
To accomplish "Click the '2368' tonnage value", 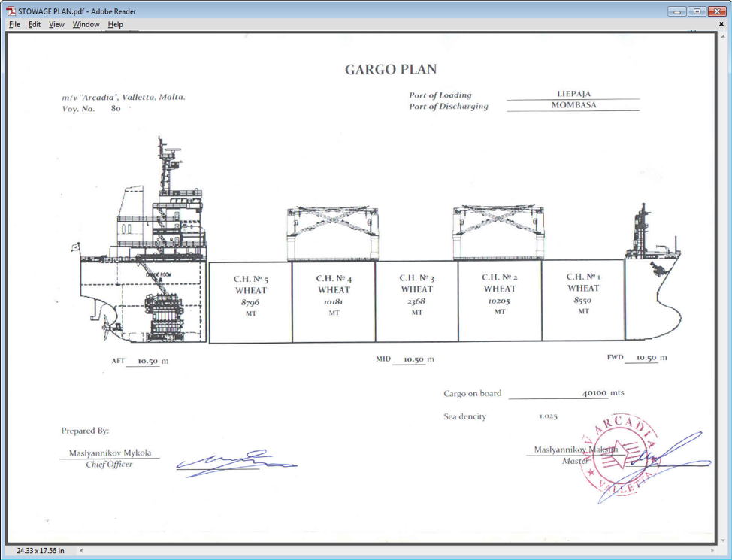I will 416,301.
